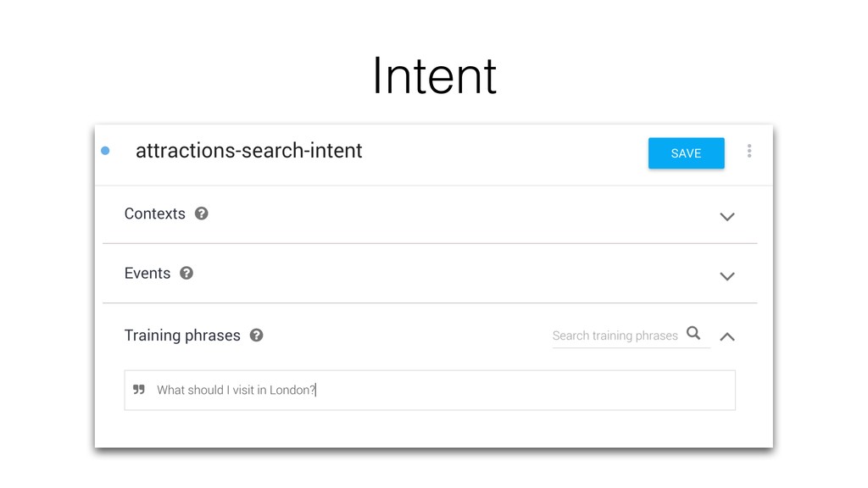Open the Training phrases help question-mark icon
868x488 pixels.
pyautogui.click(x=256, y=335)
